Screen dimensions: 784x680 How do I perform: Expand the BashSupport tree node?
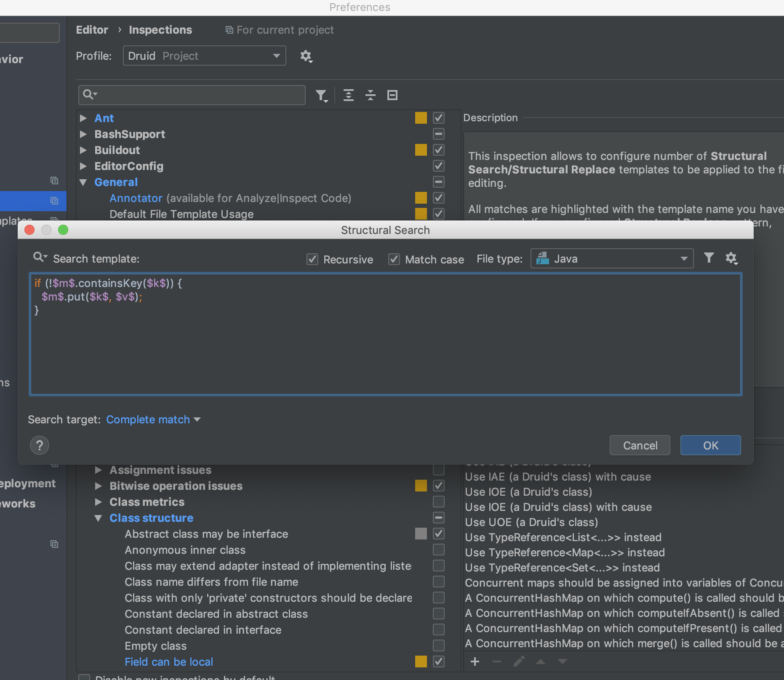[x=83, y=134]
